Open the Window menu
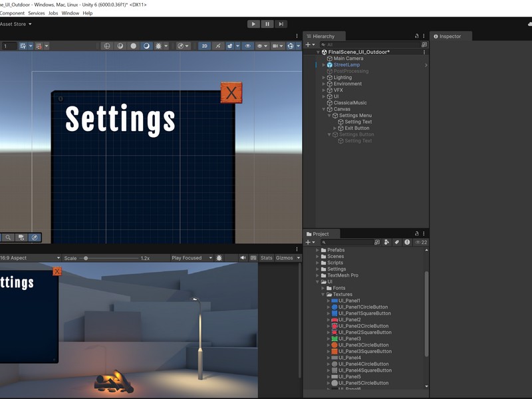Viewport: 532px width, 399px height. click(x=70, y=13)
